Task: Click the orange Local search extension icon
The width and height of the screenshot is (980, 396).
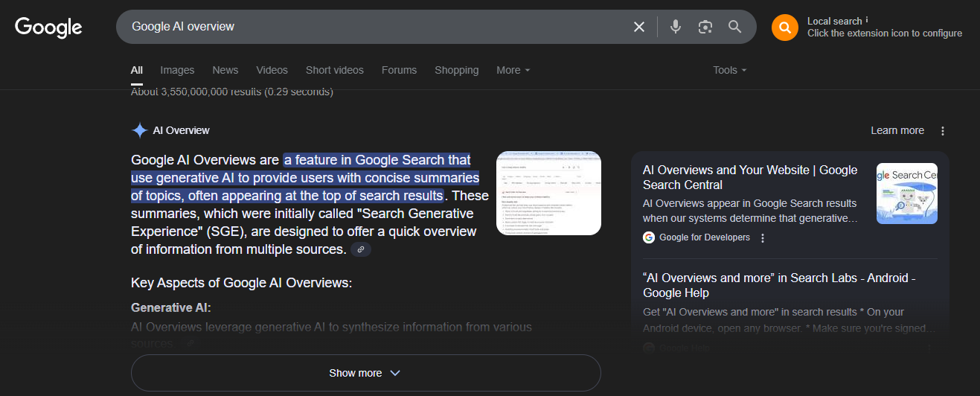Action: [x=784, y=28]
